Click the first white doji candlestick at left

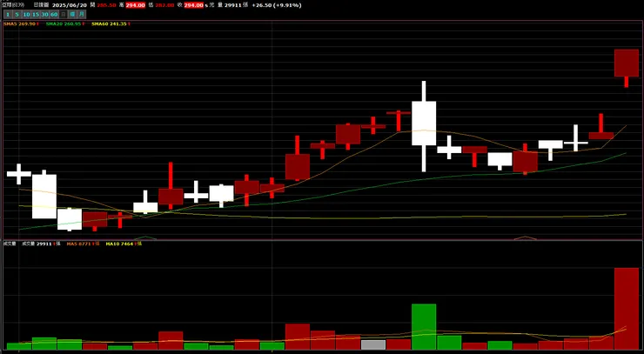tap(19, 174)
